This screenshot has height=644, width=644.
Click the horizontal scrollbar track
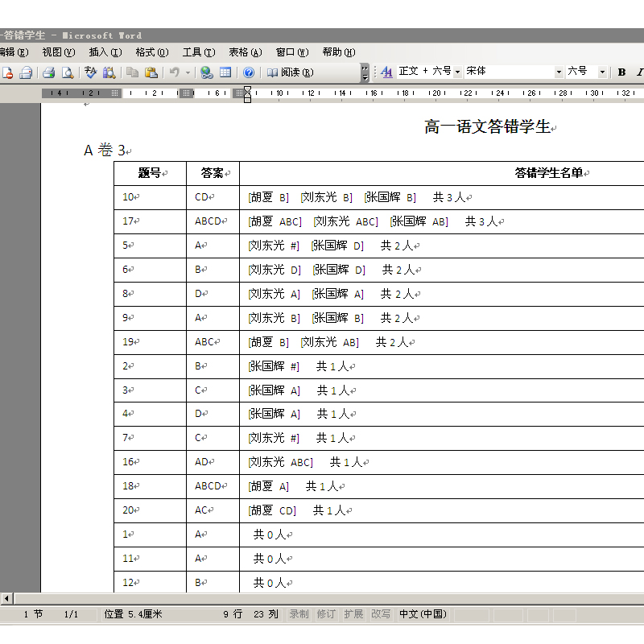tap(328, 598)
